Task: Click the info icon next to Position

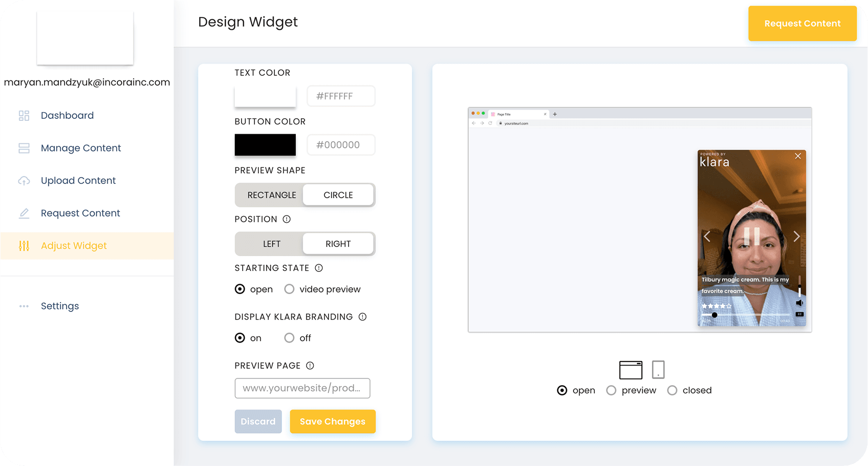Action: (x=287, y=219)
